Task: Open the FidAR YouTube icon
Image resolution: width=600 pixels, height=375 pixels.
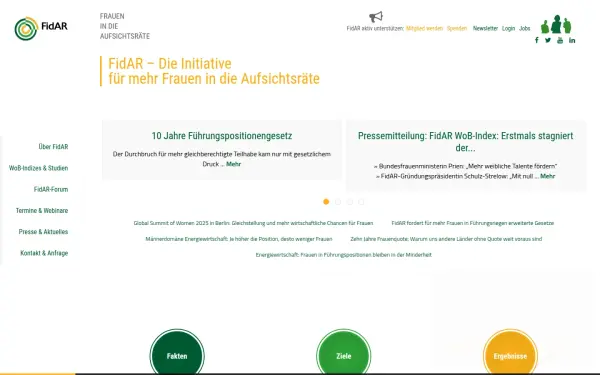Action: (560, 40)
